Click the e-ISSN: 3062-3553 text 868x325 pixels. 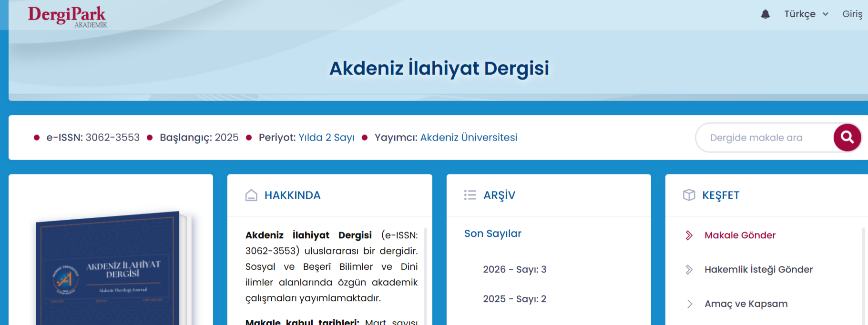tap(93, 138)
